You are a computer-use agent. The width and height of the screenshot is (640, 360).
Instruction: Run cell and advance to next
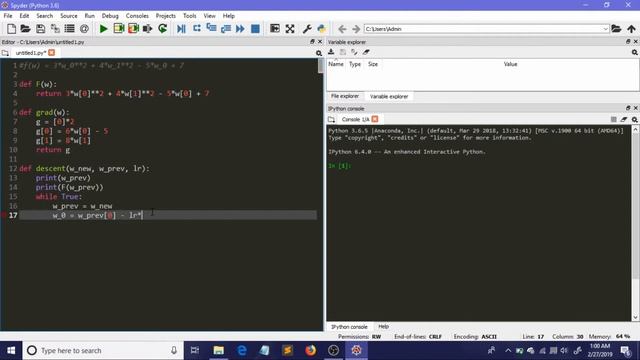[x=133, y=29]
